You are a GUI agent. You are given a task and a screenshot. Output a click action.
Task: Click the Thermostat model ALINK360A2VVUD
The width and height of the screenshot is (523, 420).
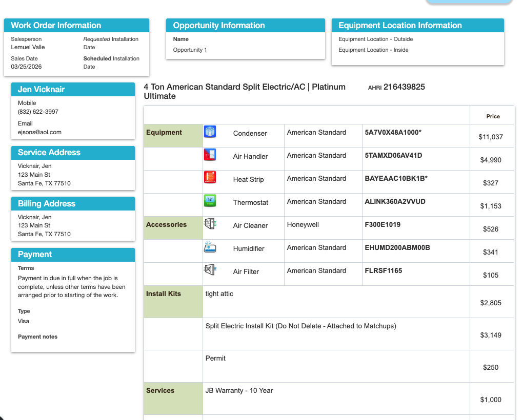click(395, 201)
